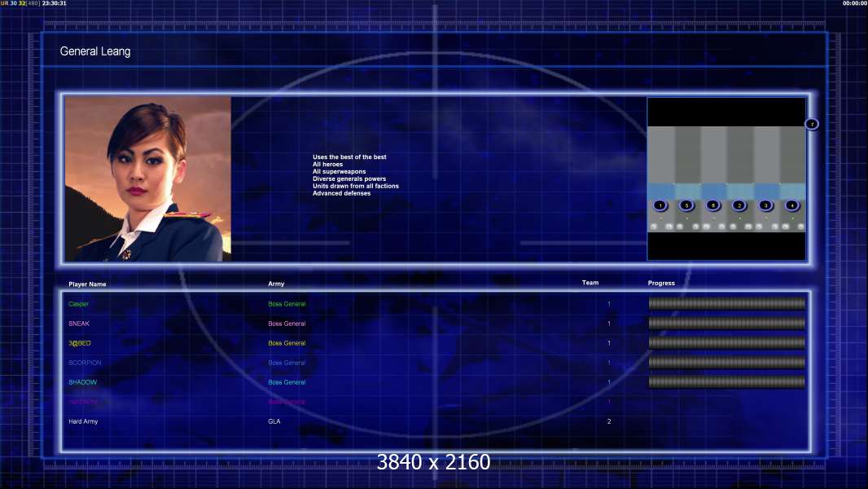This screenshot has height=489, width=868.
Task: Click 'Boss General' army in SCORPION's row
Action: [x=287, y=363]
